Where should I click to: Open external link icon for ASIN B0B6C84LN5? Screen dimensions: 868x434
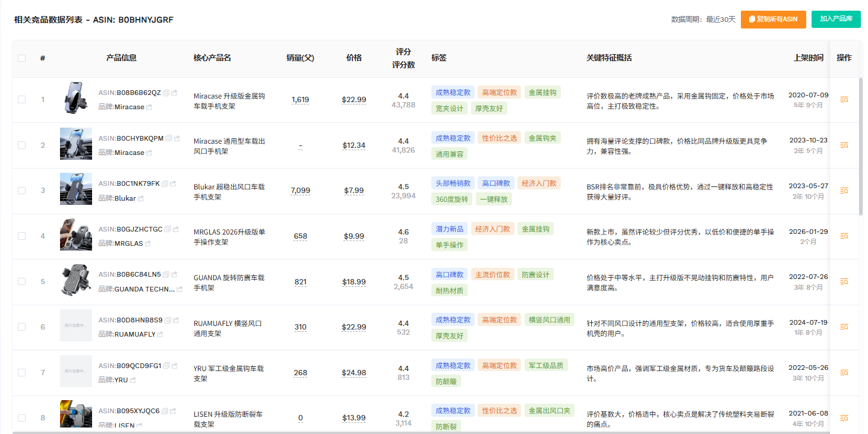(174, 274)
